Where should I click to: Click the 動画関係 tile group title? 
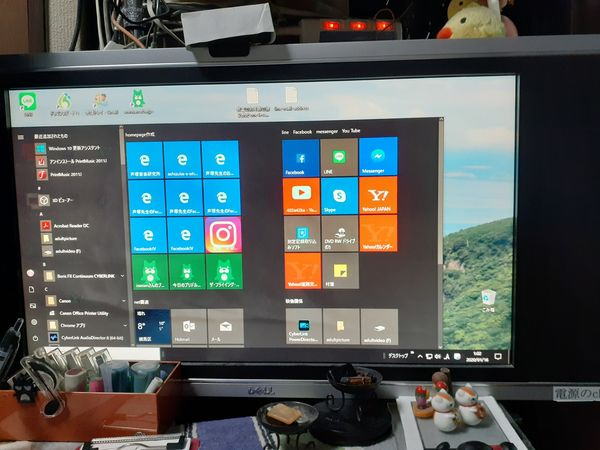pyautogui.click(x=294, y=301)
